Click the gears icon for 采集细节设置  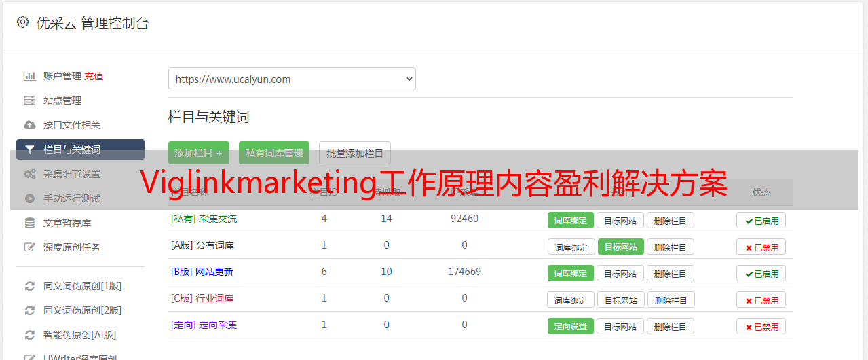29,174
